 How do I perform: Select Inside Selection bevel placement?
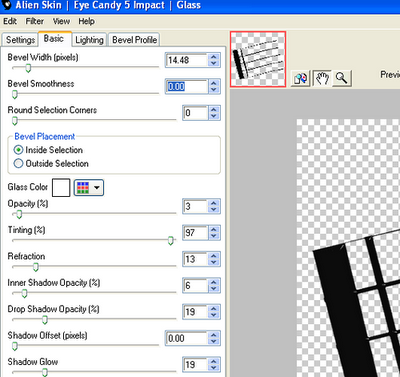point(48,150)
